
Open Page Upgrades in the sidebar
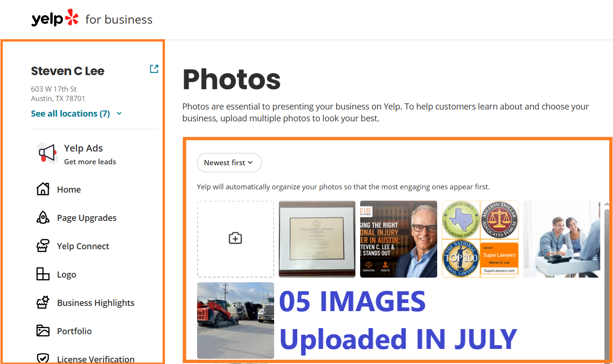coord(87,218)
